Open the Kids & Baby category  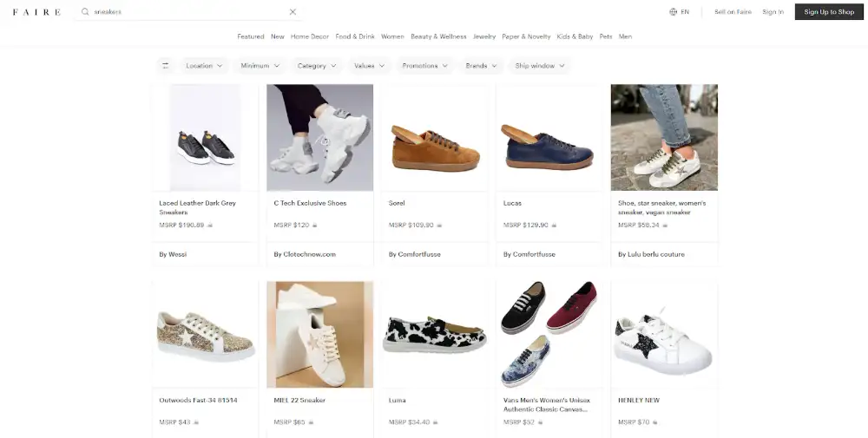[x=575, y=36]
